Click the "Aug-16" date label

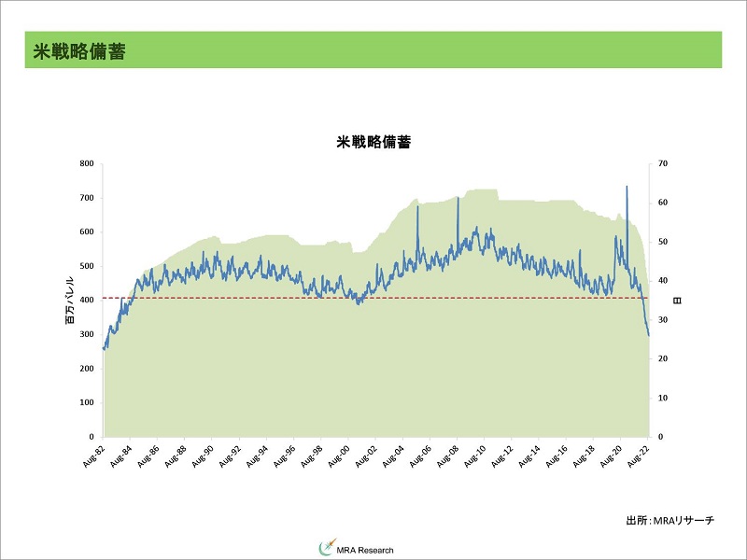click(557, 455)
